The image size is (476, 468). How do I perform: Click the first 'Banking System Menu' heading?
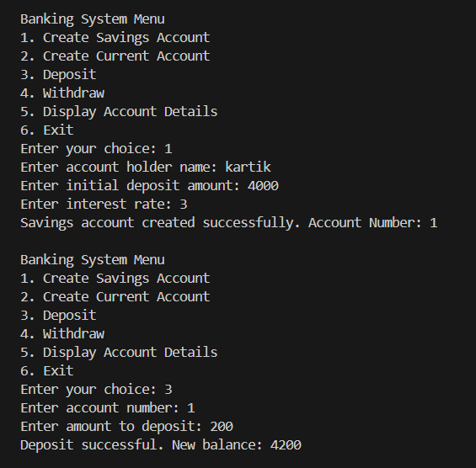tap(93, 19)
